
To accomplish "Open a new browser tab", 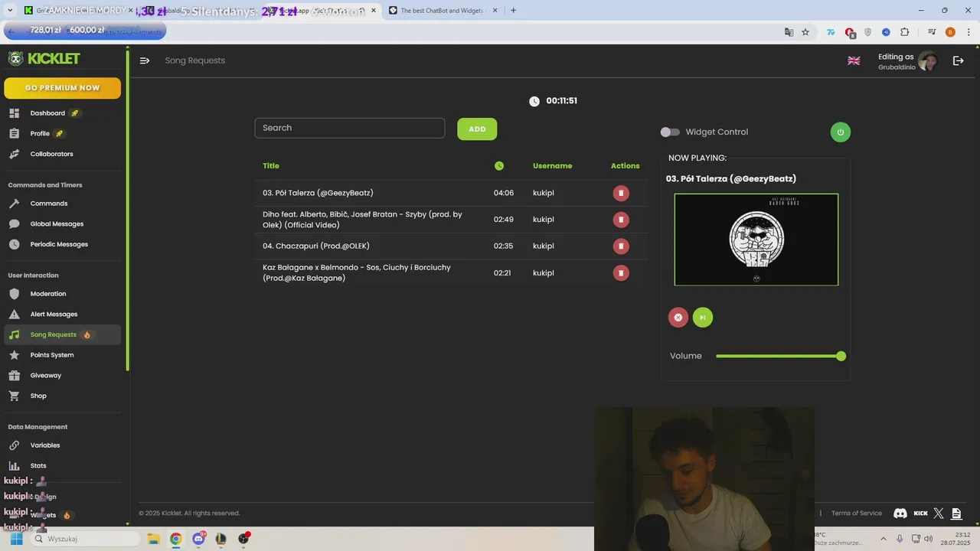I will click(x=513, y=10).
